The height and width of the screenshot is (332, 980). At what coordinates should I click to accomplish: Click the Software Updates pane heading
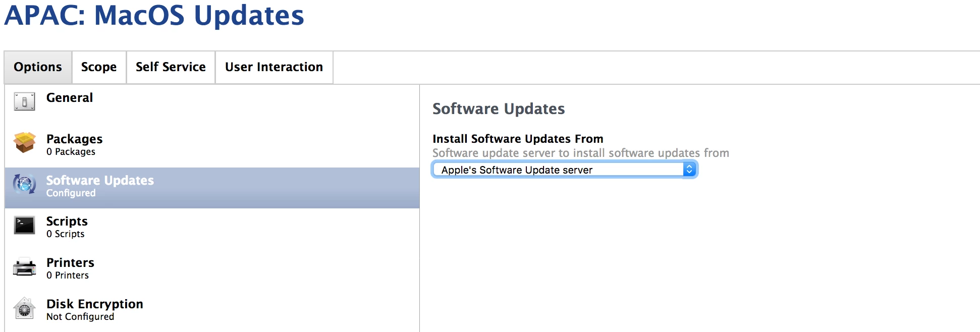tap(499, 109)
